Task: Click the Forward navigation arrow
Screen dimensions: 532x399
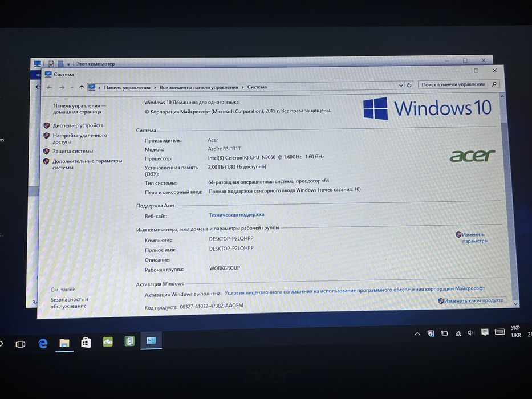Action: click(x=62, y=88)
